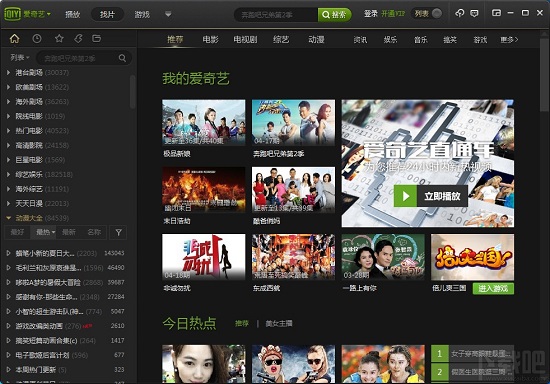Sort list by 最好
The height and width of the screenshot is (384, 550).
17,232
